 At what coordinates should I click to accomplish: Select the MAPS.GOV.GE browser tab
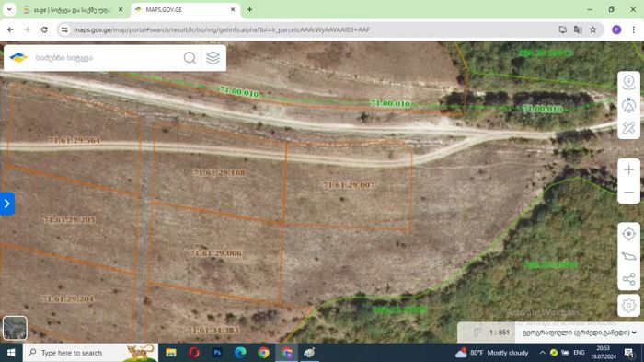click(x=185, y=9)
